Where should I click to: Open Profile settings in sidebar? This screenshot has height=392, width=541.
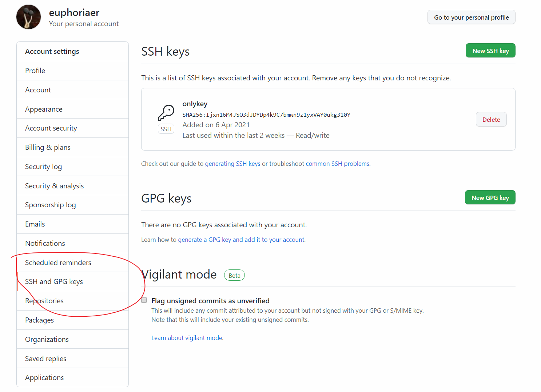72,71
